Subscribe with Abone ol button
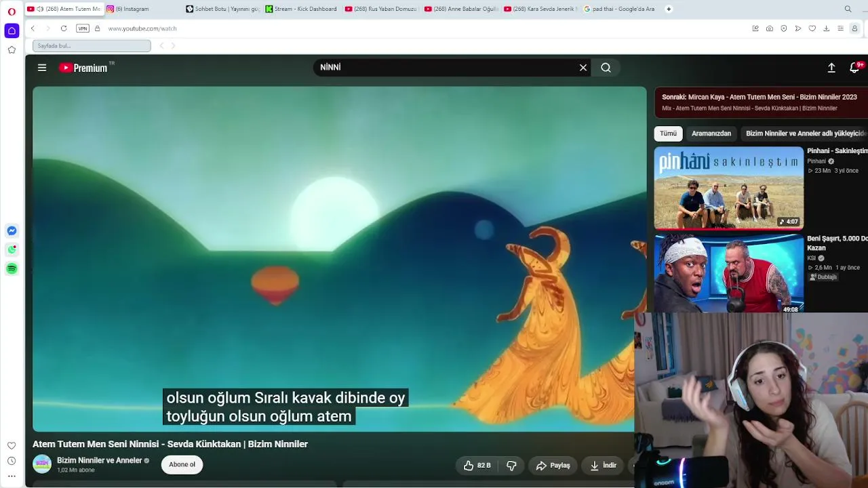Screen dimensions: 868x488 [x=182, y=464]
